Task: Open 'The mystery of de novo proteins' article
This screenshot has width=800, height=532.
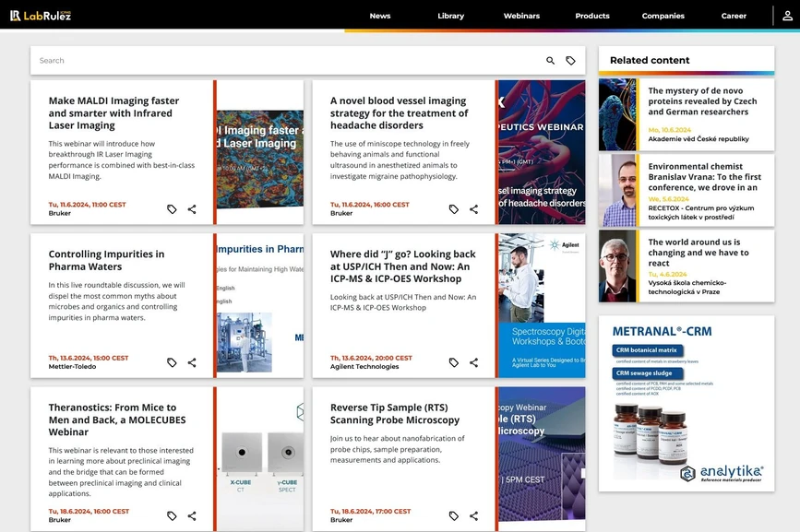Action: tap(702, 101)
